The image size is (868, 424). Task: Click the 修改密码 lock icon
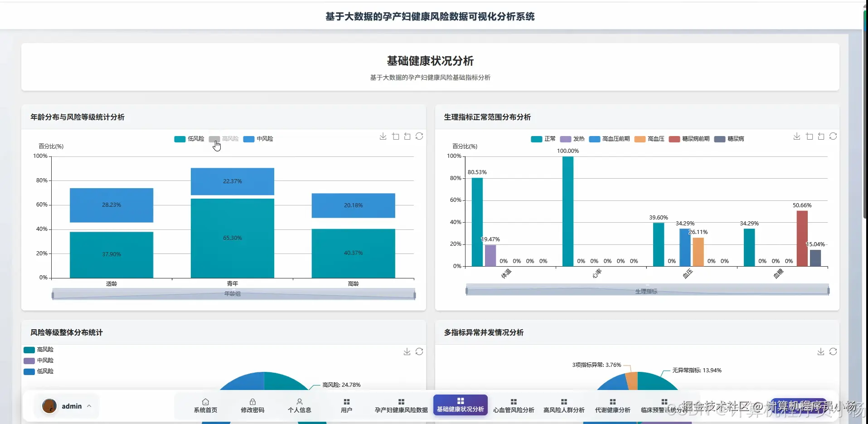click(x=252, y=402)
